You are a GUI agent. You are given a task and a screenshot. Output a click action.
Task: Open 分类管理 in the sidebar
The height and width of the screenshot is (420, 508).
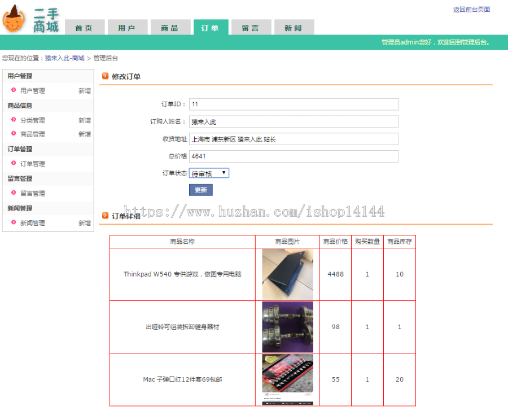tap(32, 120)
